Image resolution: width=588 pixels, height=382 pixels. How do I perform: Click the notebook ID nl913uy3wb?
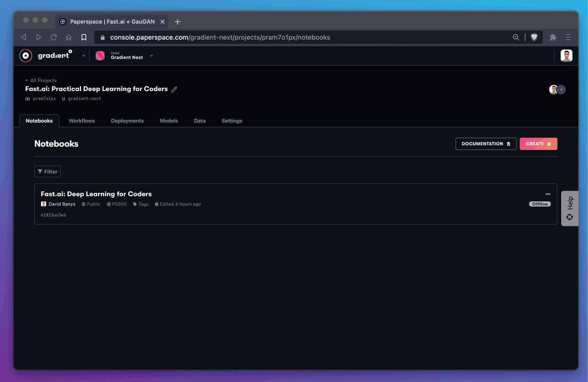point(54,215)
